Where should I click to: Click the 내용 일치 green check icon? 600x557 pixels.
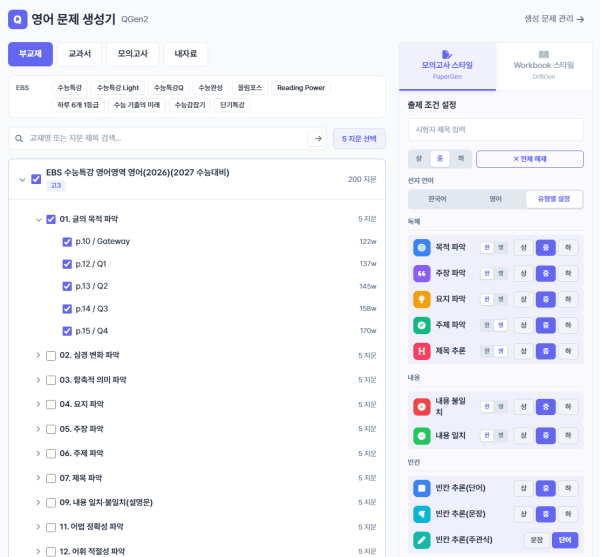[x=422, y=436]
